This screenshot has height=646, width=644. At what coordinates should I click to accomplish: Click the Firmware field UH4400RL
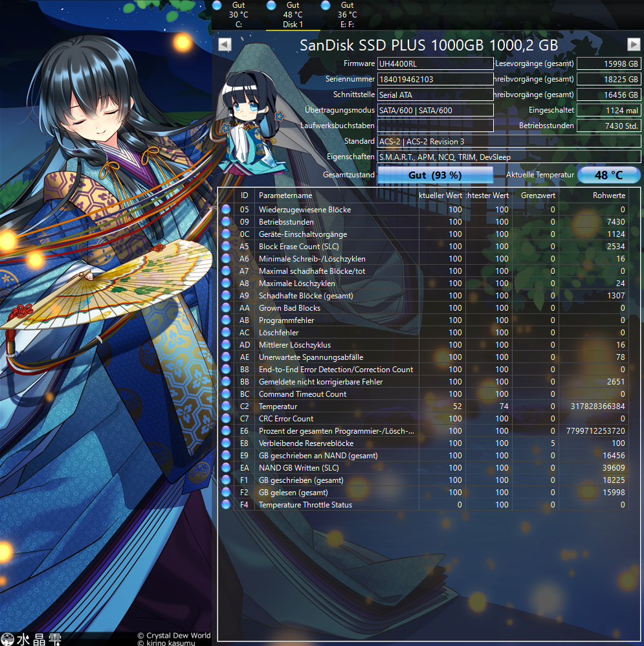pyautogui.click(x=436, y=63)
